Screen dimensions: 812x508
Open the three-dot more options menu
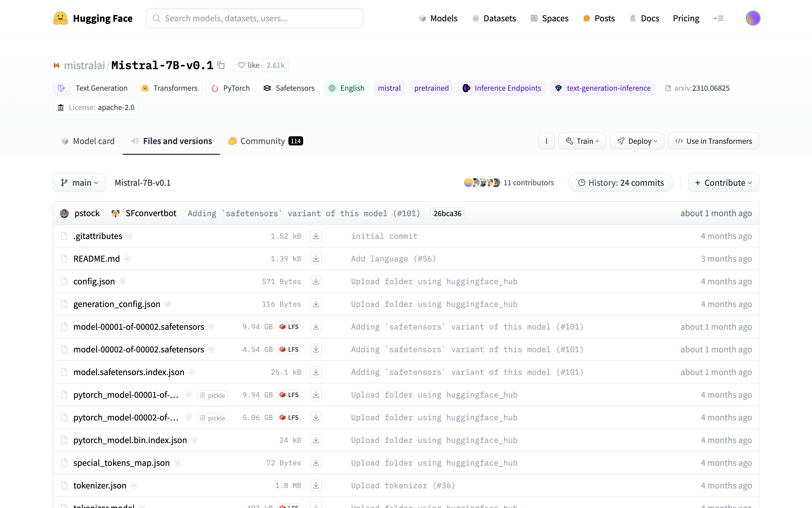[x=546, y=141]
